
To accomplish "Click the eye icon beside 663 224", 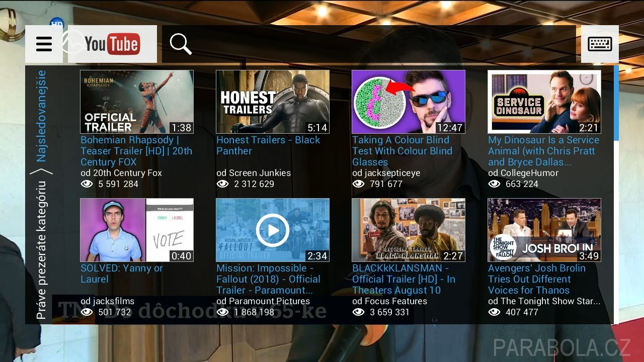I will 495,184.
